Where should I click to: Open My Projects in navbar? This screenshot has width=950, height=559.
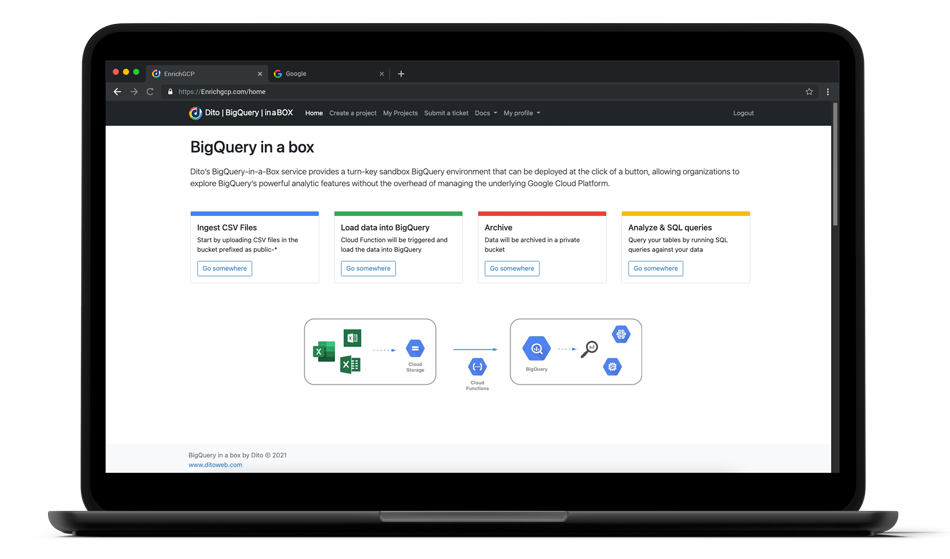(400, 113)
